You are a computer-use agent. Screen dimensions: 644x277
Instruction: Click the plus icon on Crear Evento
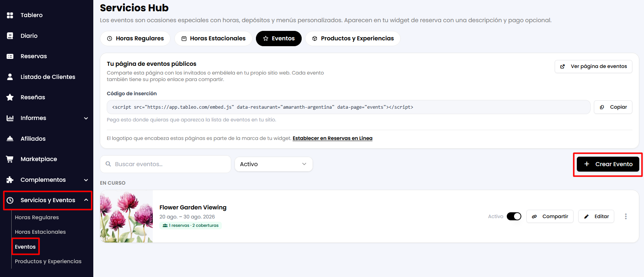[x=587, y=164]
